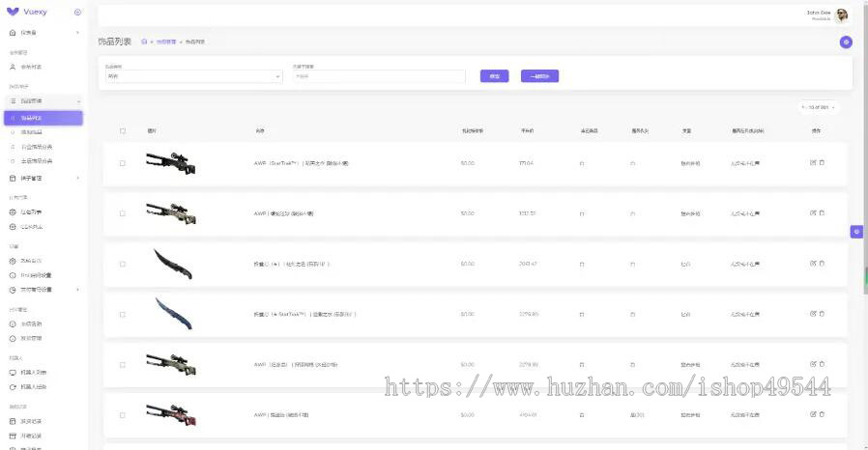Click the 771.04 price cell

(x=526, y=163)
